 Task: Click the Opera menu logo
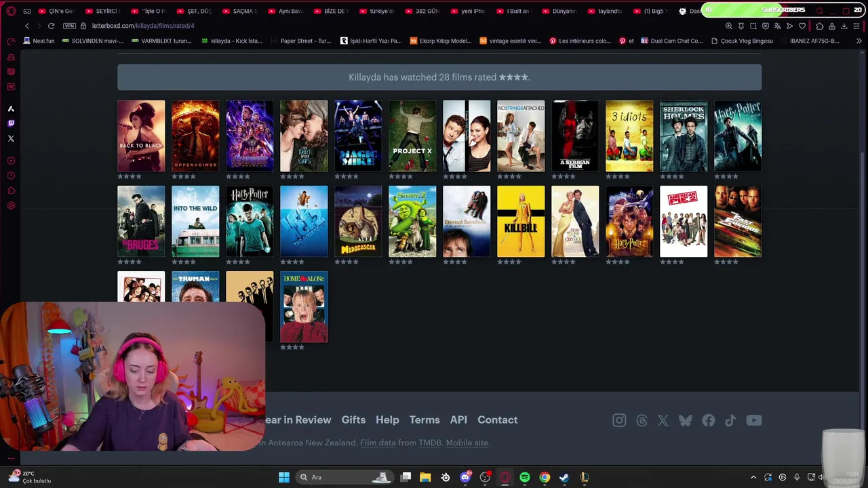[9, 11]
